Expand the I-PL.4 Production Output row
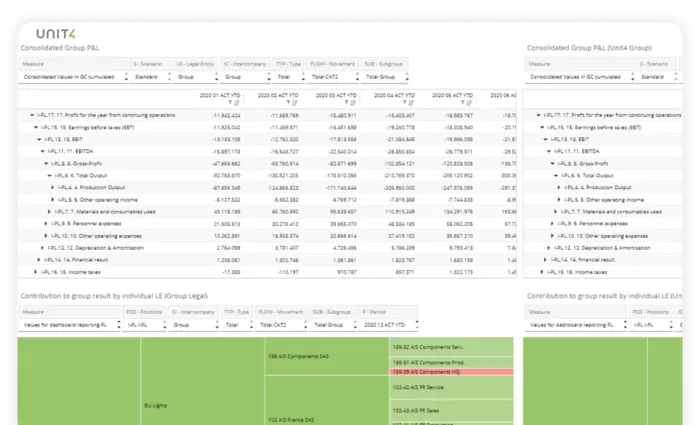Image resolution: width=700 pixels, height=425 pixels. (x=53, y=188)
